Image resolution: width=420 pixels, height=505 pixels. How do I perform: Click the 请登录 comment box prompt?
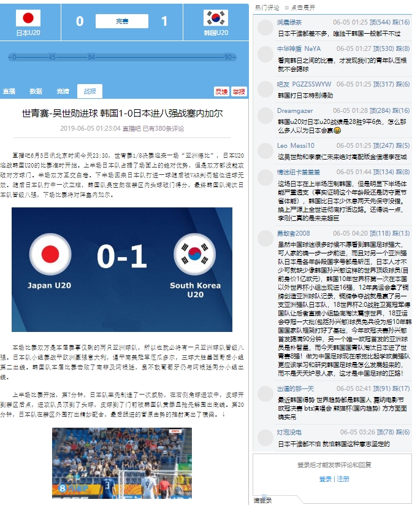262,501
